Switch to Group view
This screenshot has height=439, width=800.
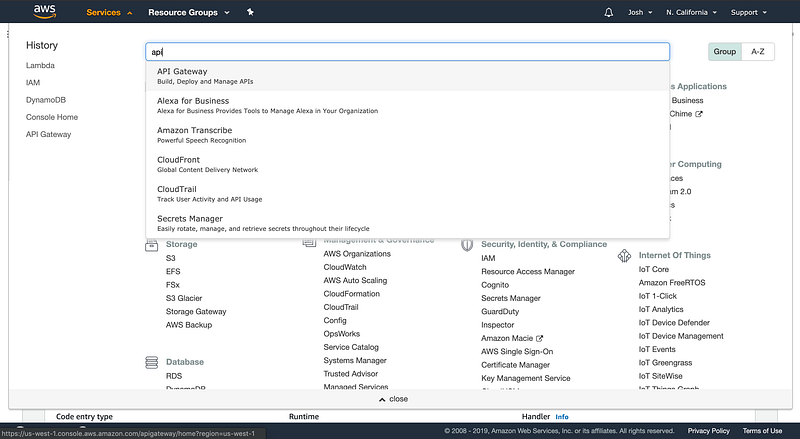724,52
